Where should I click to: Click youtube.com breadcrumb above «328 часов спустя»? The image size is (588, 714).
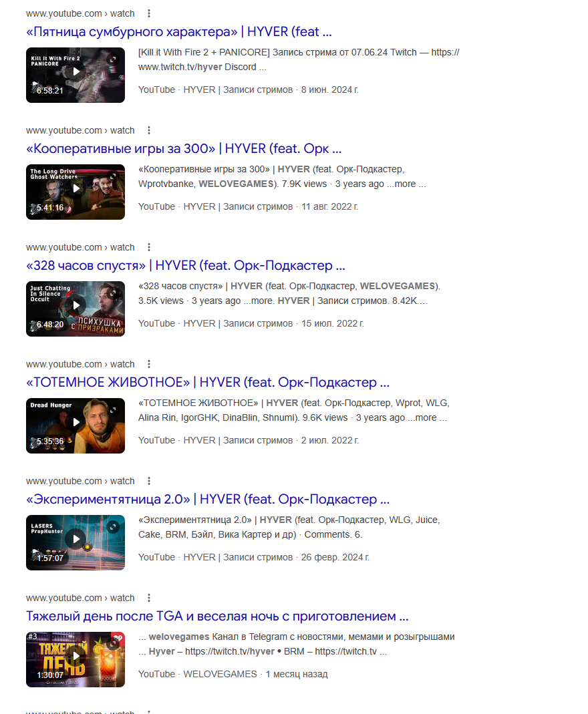click(80, 247)
